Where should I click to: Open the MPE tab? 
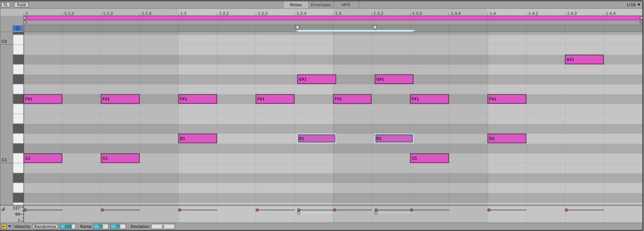coord(346,4)
